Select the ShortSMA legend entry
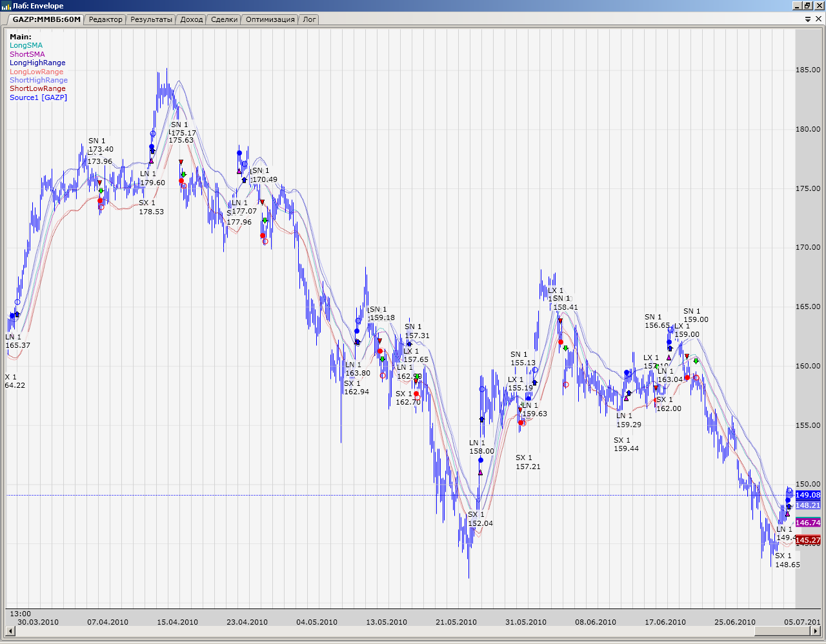The width and height of the screenshot is (826, 644). tap(27, 54)
